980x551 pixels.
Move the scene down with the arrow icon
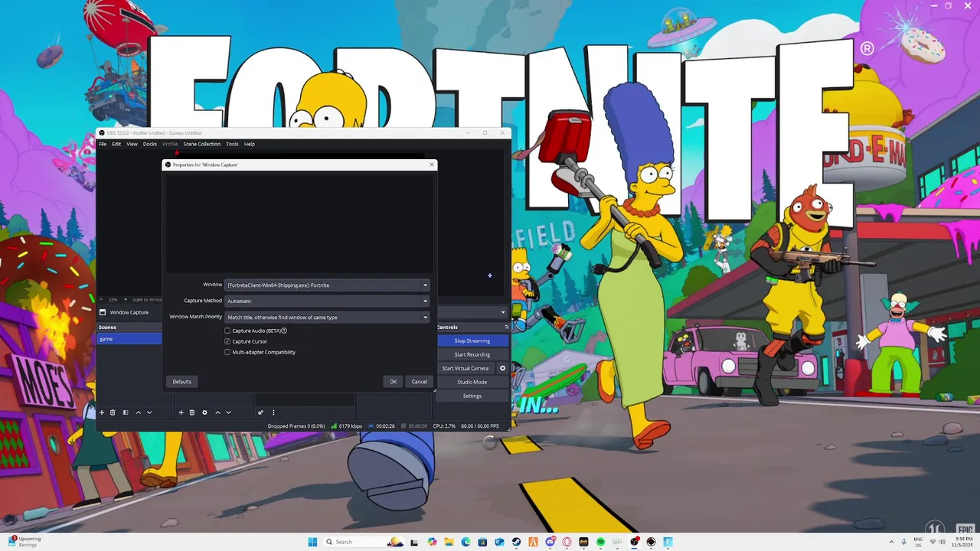149,412
